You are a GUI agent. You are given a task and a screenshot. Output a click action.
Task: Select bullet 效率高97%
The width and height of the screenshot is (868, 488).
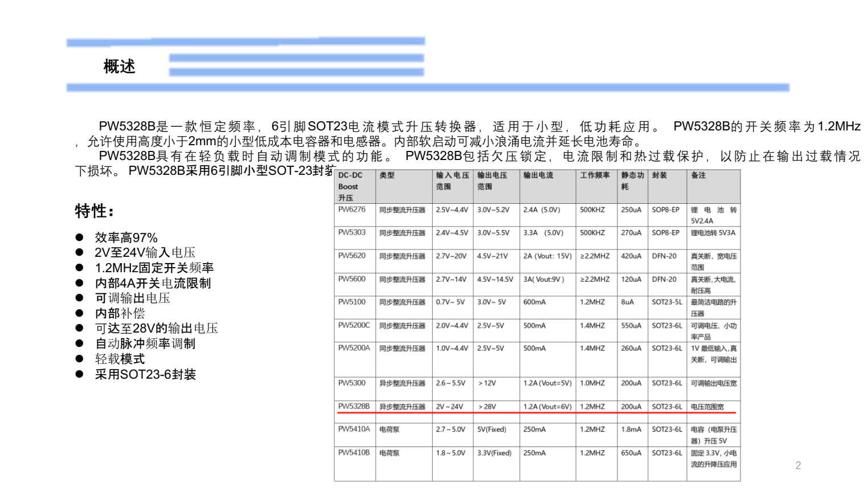[x=126, y=237]
